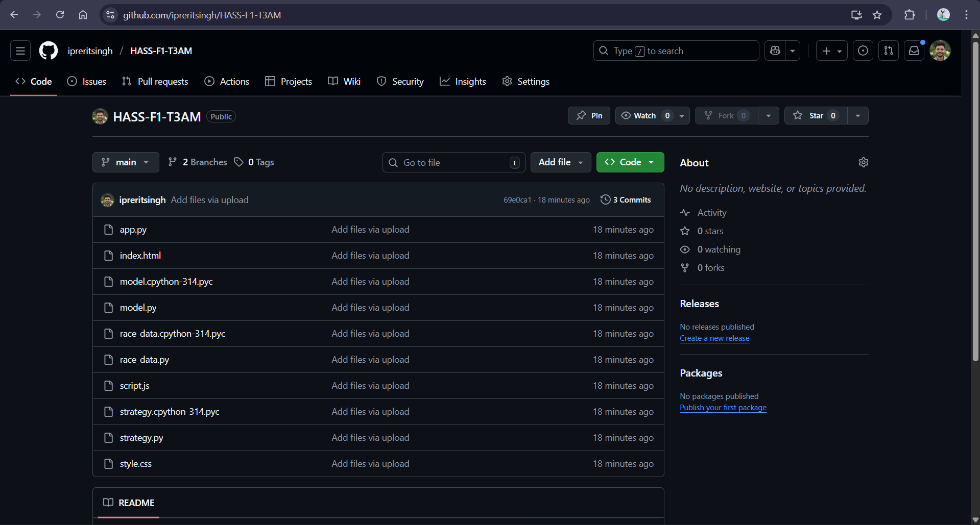Click the repository owner avatar beside the HASS-F1-T3AM title
The height and width of the screenshot is (525, 980).
(x=100, y=116)
